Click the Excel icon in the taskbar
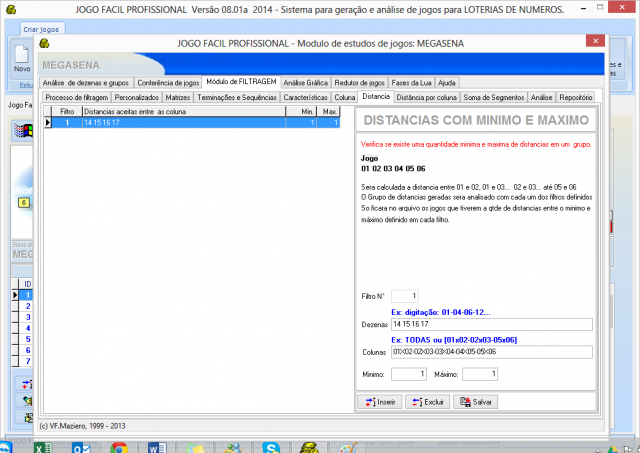The width and height of the screenshot is (640, 453). tap(44, 446)
